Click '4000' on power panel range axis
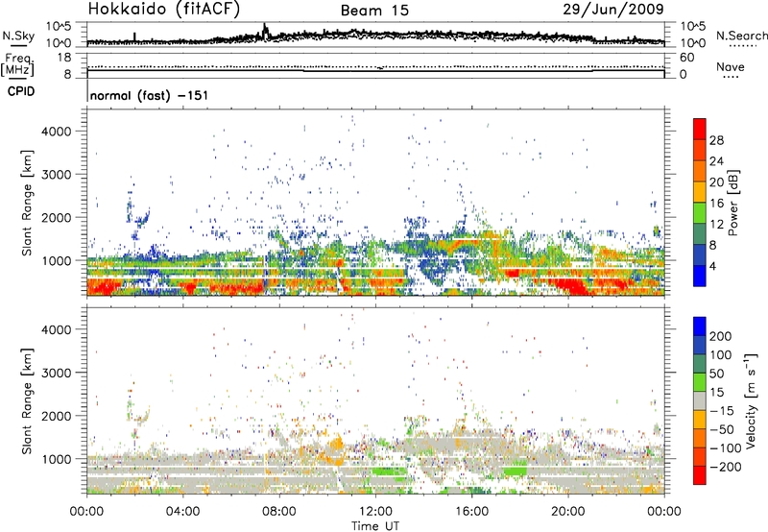The width and height of the screenshot is (768, 532). [x=57, y=132]
